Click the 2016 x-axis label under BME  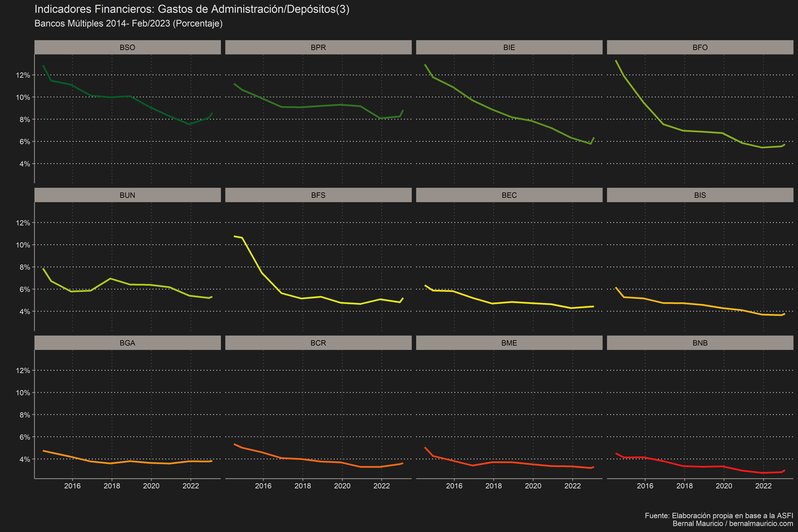tap(454, 486)
